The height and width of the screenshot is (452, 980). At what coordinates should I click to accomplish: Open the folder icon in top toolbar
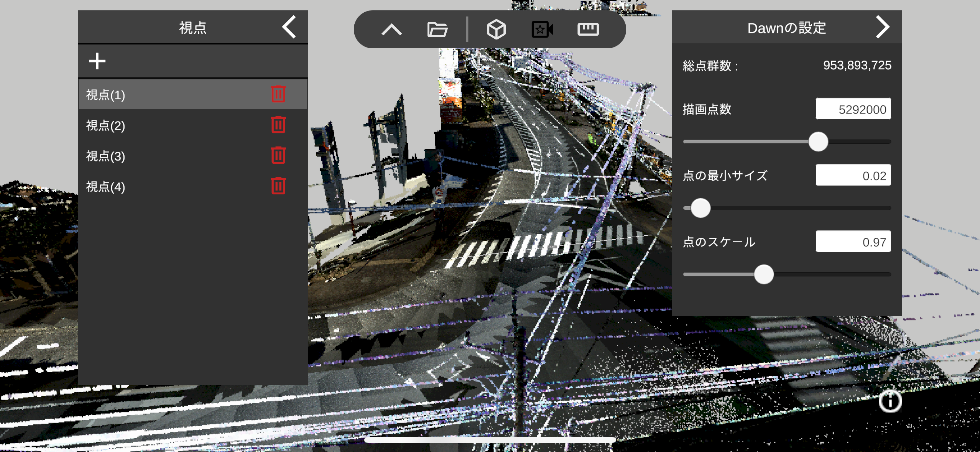(x=437, y=29)
